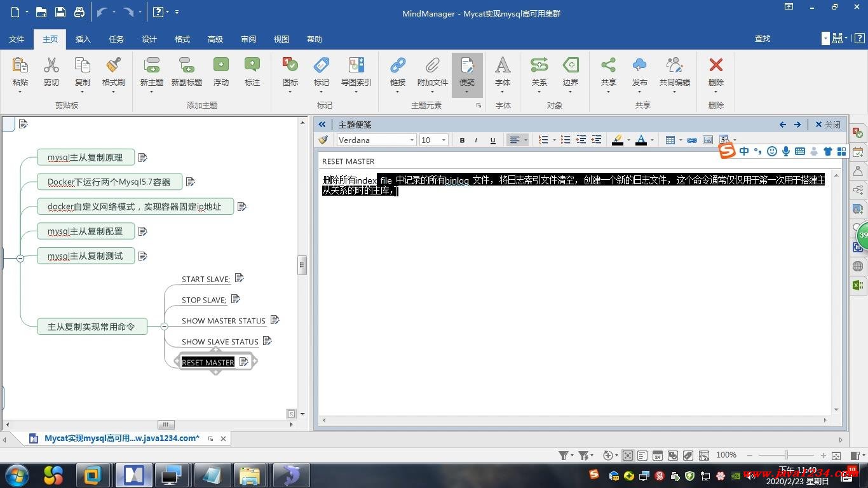Open the 查找 search dropdown arrow
The width and height of the screenshot is (868, 488).
[x=825, y=39]
